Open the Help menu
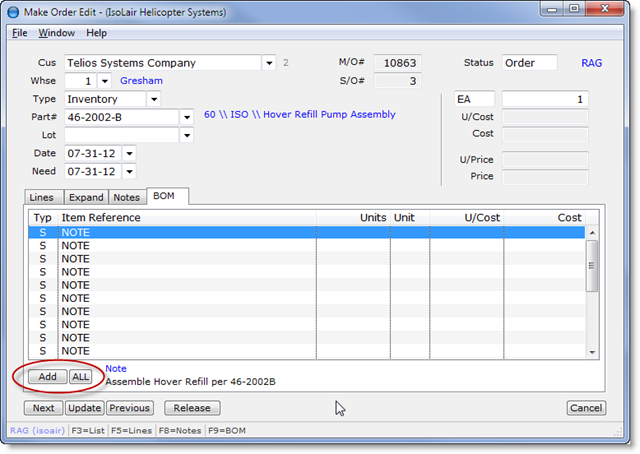 [96, 33]
